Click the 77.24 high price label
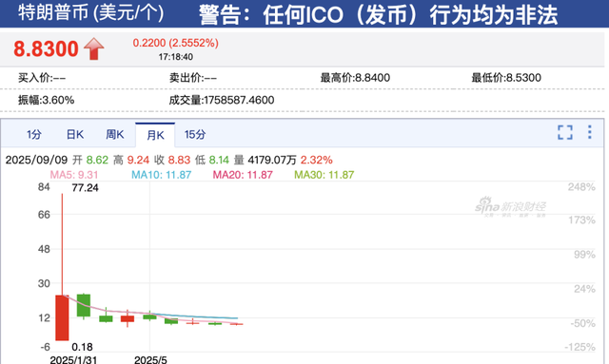Image resolution: width=609 pixels, height=364 pixels. tap(85, 188)
